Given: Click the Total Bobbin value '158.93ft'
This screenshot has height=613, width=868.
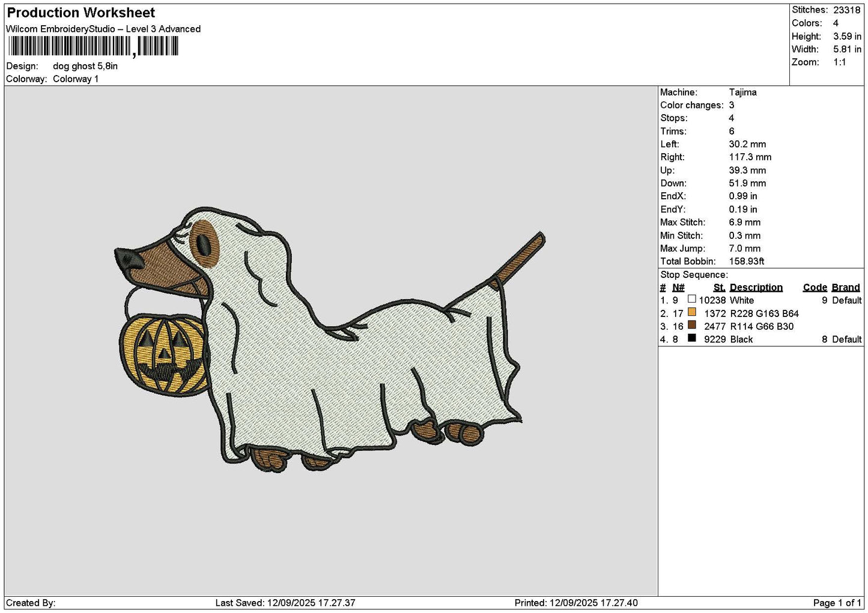Looking at the screenshot, I should coord(747,261).
